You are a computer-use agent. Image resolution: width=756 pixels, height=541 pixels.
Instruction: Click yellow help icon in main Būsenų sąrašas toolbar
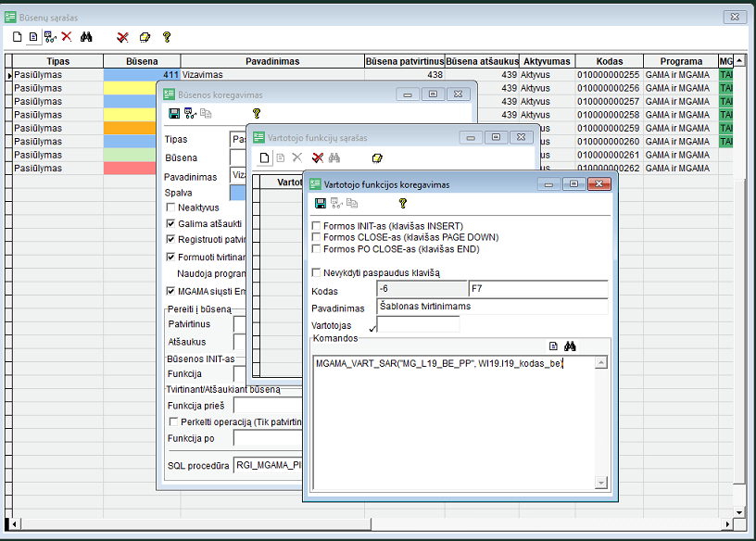pos(167,37)
